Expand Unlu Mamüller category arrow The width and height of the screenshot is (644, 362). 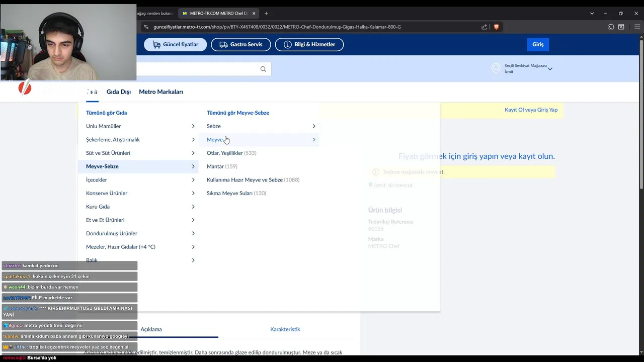coord(193,126)
